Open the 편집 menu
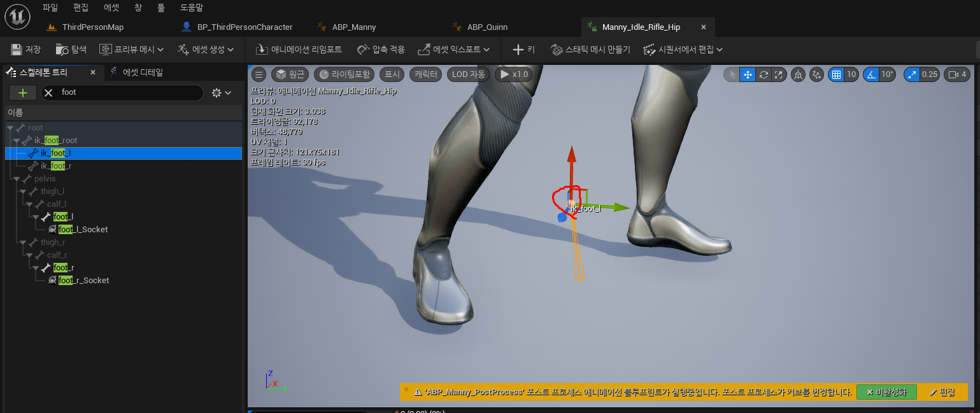Image resolution: width=980 pixels, height=413 pixels. click(81, 8)
